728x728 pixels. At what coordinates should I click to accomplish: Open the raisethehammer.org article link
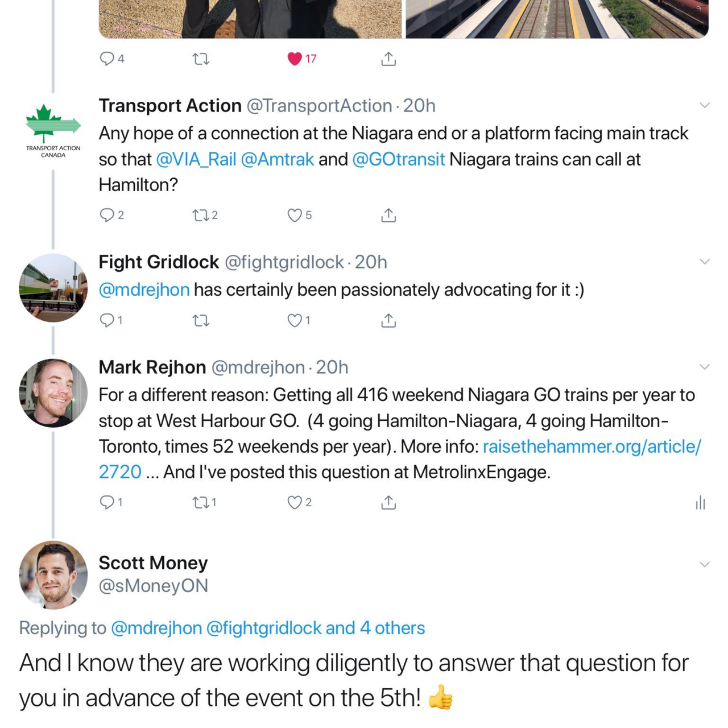coord(591,446)
